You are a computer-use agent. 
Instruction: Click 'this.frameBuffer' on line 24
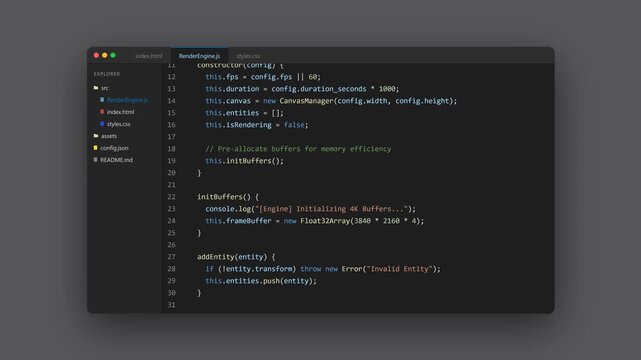(238, 221)
